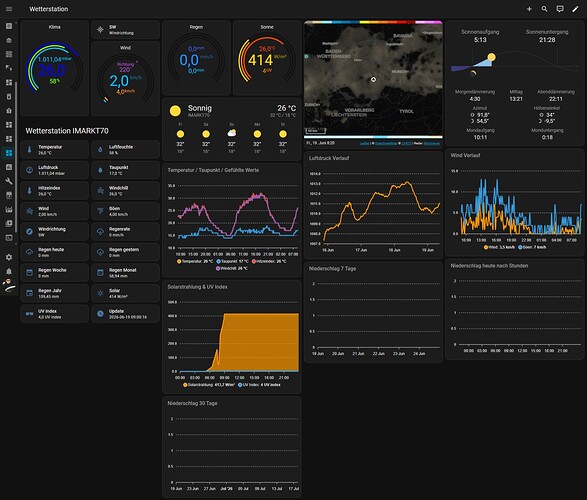Click the radar timeline bar below the map
Viewport: 587px width, 500px height.
pyautogui.click(x=373, y=137)
